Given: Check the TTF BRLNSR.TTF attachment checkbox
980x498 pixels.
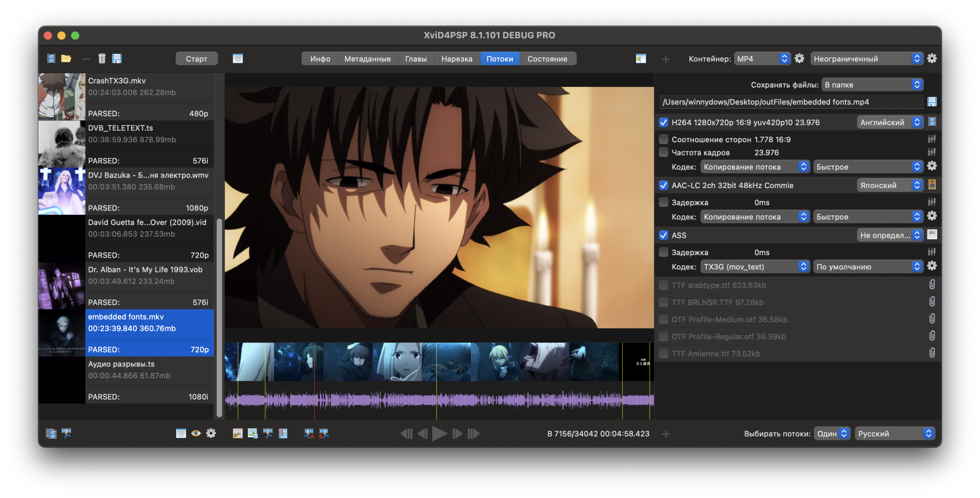Looking at the screenshot, I should coord(663,302).
